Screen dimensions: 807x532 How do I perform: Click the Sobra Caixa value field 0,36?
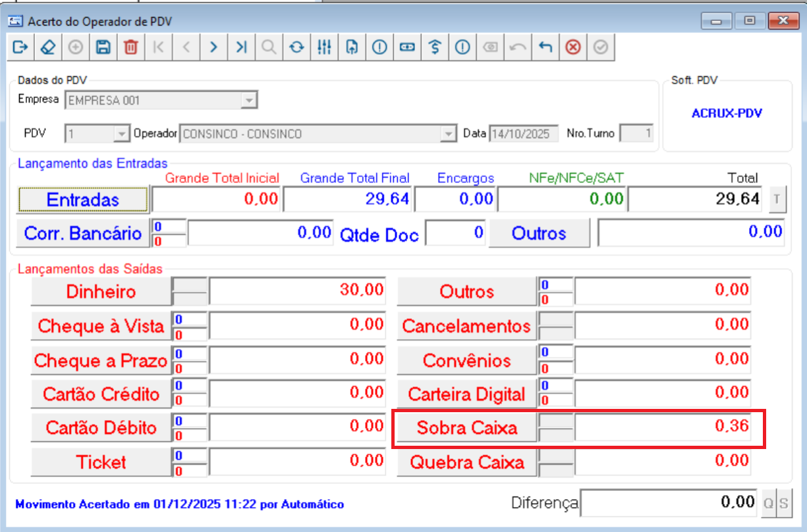coord(663,428)
